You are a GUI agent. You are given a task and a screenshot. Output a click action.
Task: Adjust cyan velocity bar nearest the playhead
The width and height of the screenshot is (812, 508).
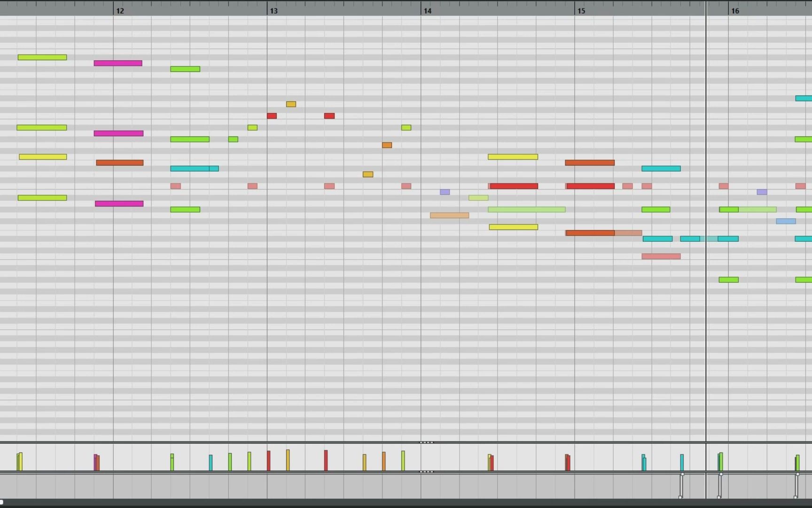pyautogui.click(x=682, y=462)
